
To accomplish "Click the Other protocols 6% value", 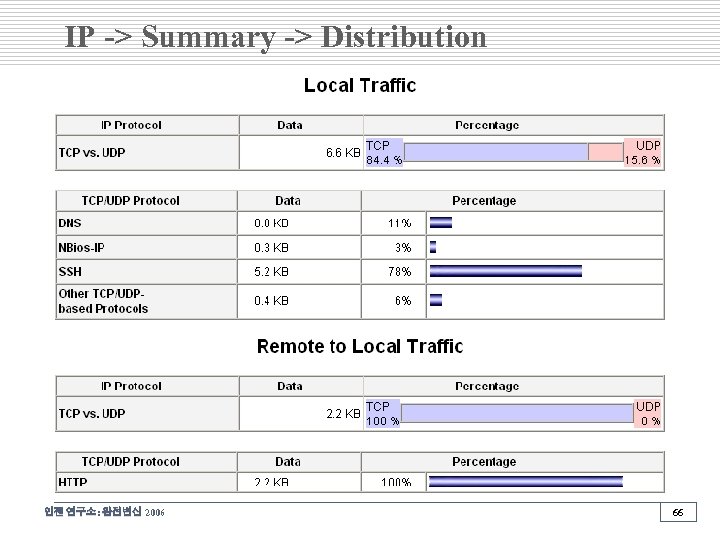I will (403, 301).
